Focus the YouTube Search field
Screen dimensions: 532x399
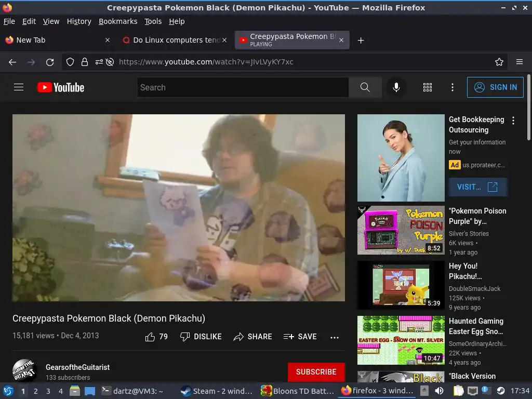pos(243,87)
